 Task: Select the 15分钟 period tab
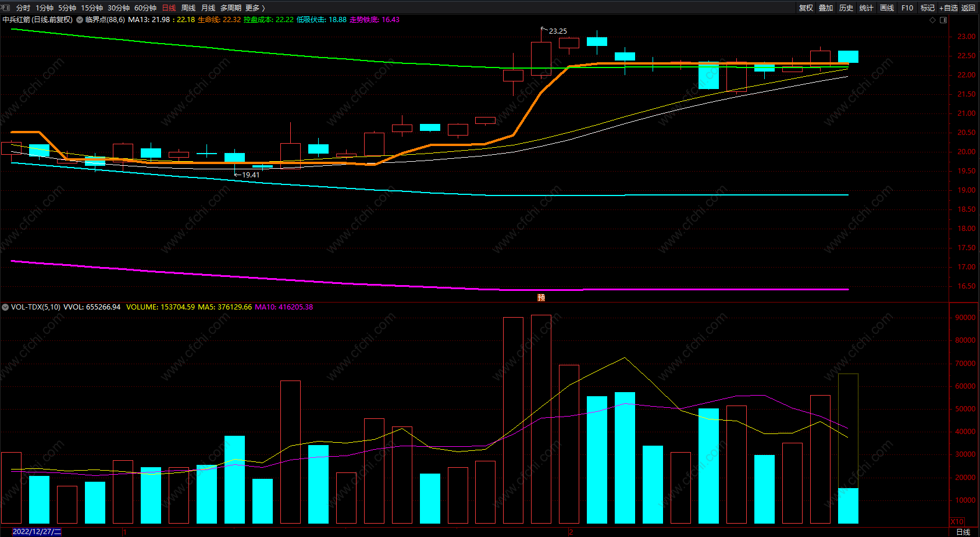[92, 8]
